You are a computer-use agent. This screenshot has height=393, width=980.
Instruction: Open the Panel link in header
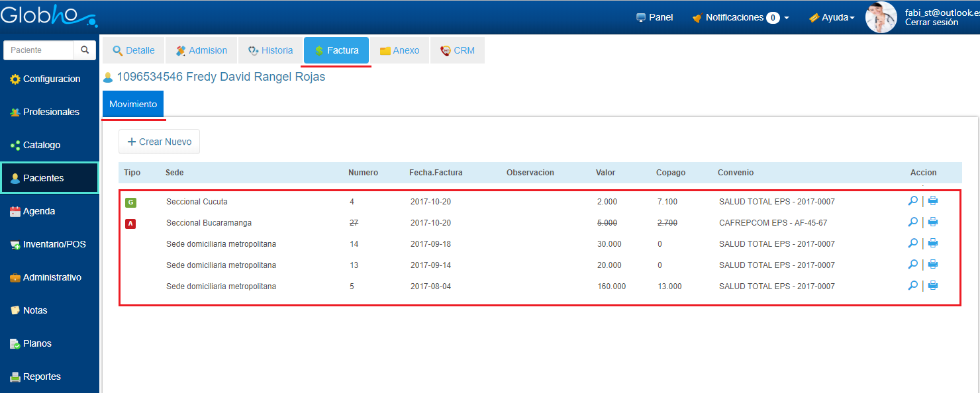coord(654,18)
